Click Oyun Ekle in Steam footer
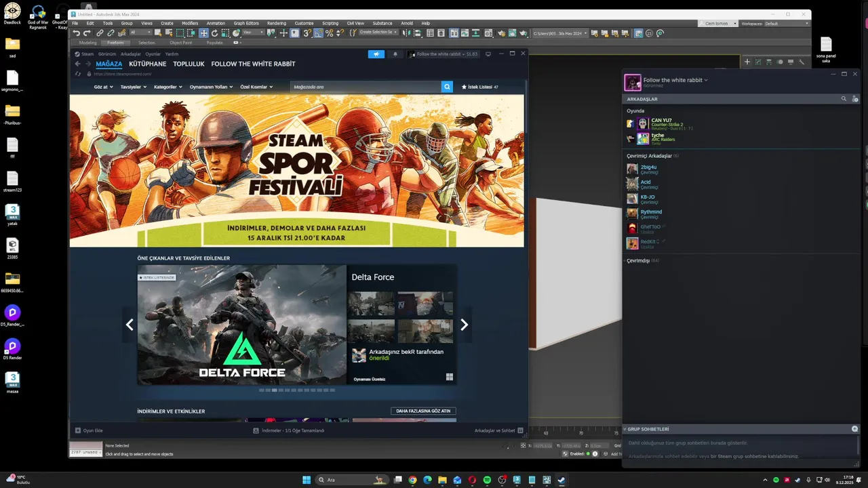Image resolution: width=868 pixels, height=488 pixels. point(89,430)
